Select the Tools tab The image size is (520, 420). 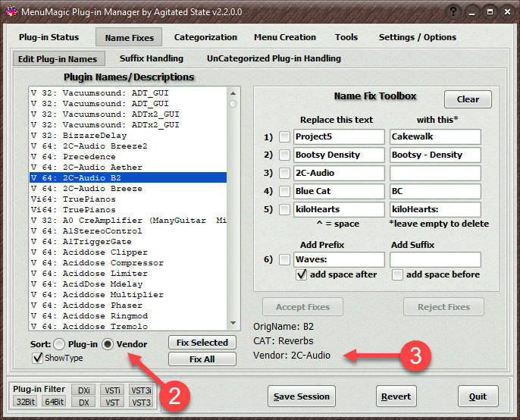pyautogui.click(x=346, y=37)
